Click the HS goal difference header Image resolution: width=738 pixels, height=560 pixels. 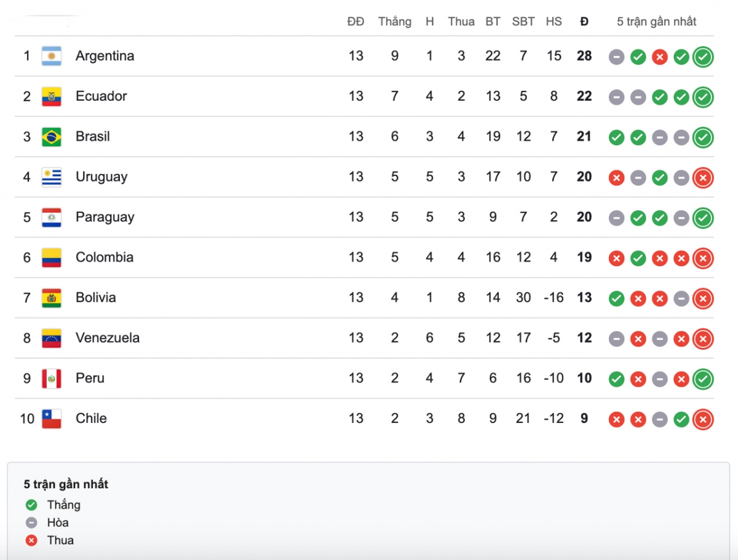[x=553, y=22]
